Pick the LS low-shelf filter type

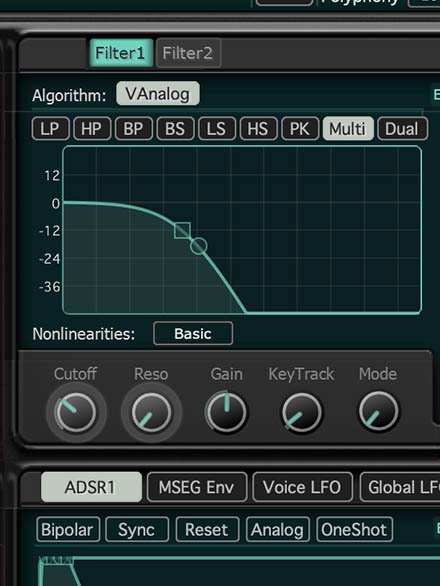tap(216, 129)
